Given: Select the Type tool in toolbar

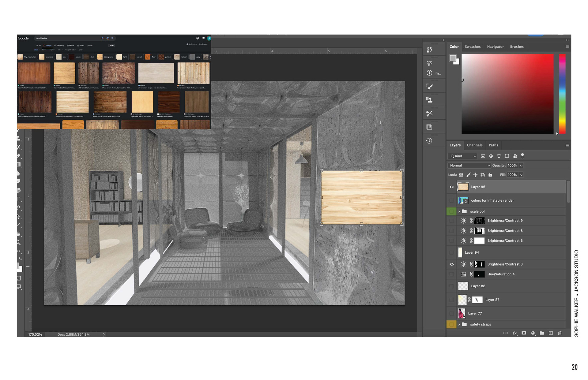Looking at the screenshot, I should 19,199.
